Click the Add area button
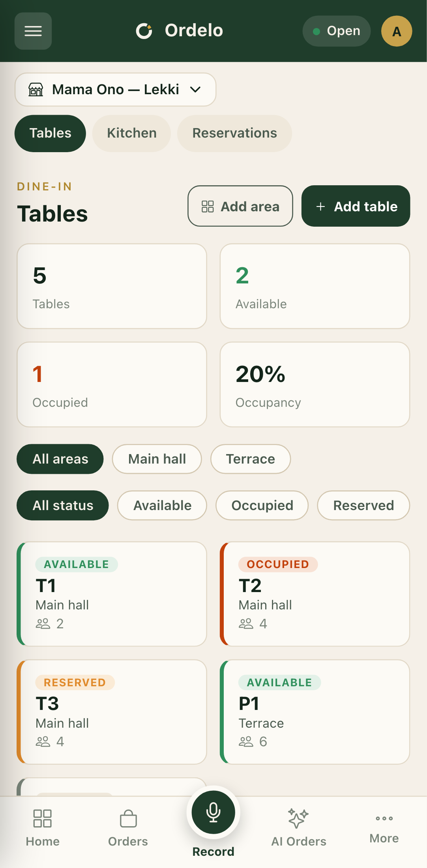Viewport: 427px width, 868px height. click(240, 206)
